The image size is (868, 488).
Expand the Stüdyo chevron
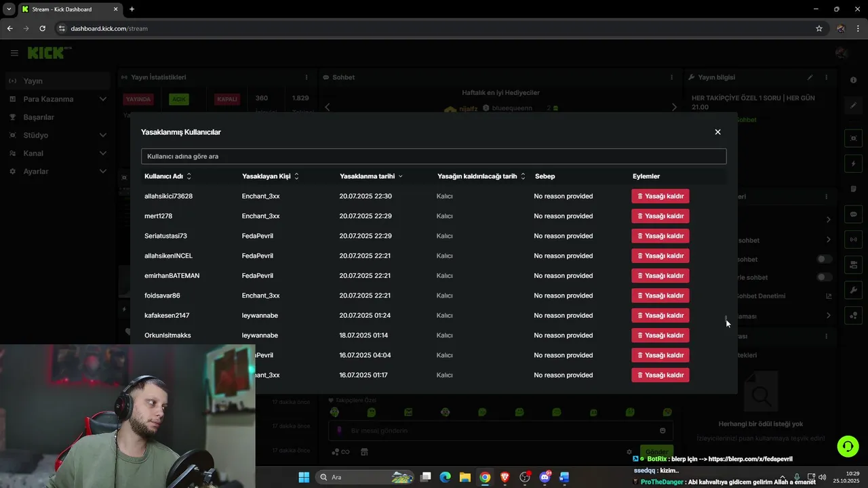pos(102,135)
